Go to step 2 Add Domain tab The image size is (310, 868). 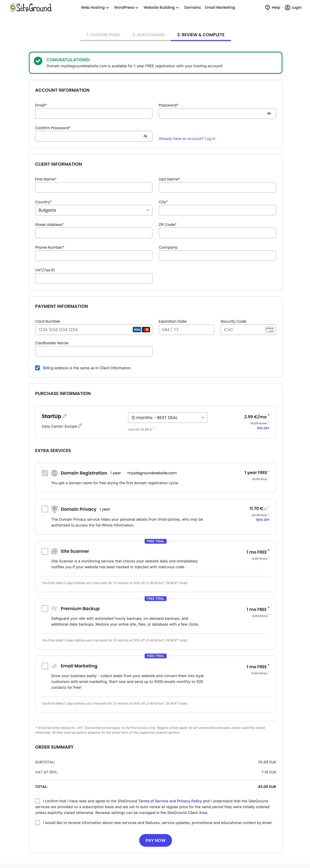148,35
